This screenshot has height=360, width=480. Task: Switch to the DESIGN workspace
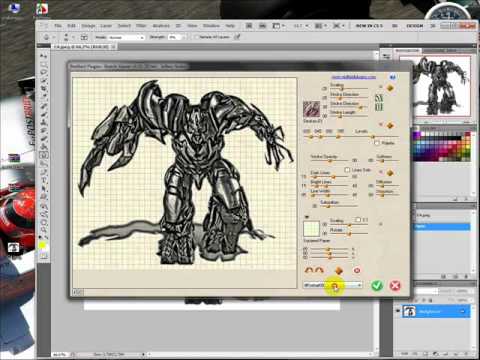tap(415, 26)
